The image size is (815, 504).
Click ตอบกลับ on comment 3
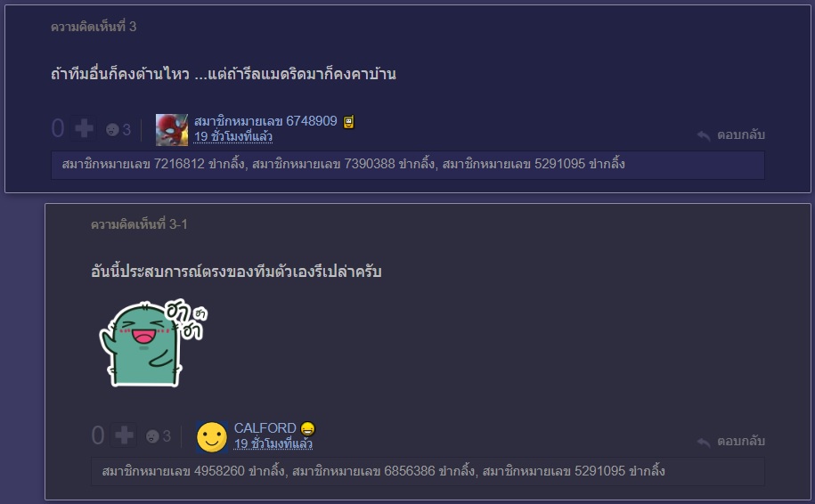pos(741,134)
